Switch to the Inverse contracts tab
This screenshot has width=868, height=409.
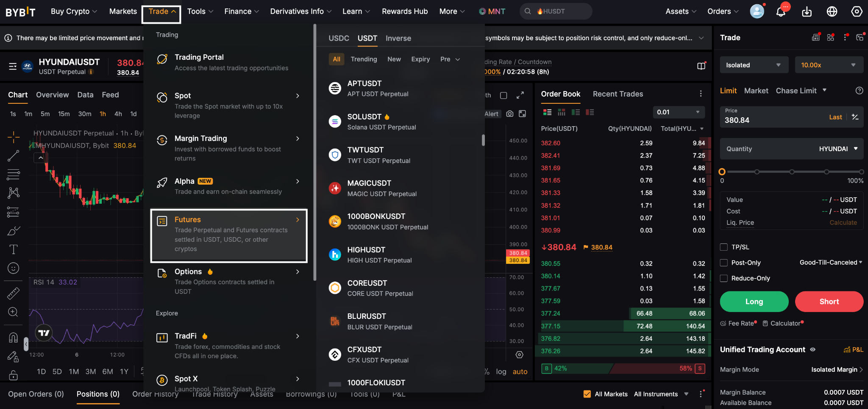click(398, 38)
